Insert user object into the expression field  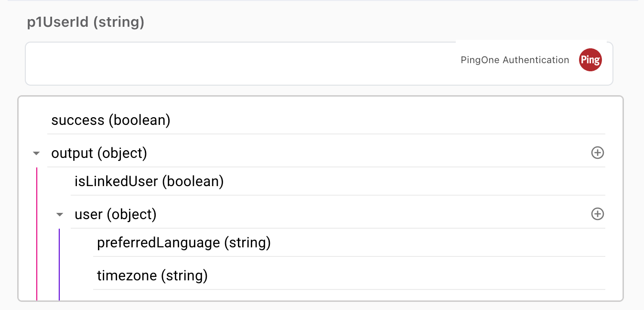(598, 214)
